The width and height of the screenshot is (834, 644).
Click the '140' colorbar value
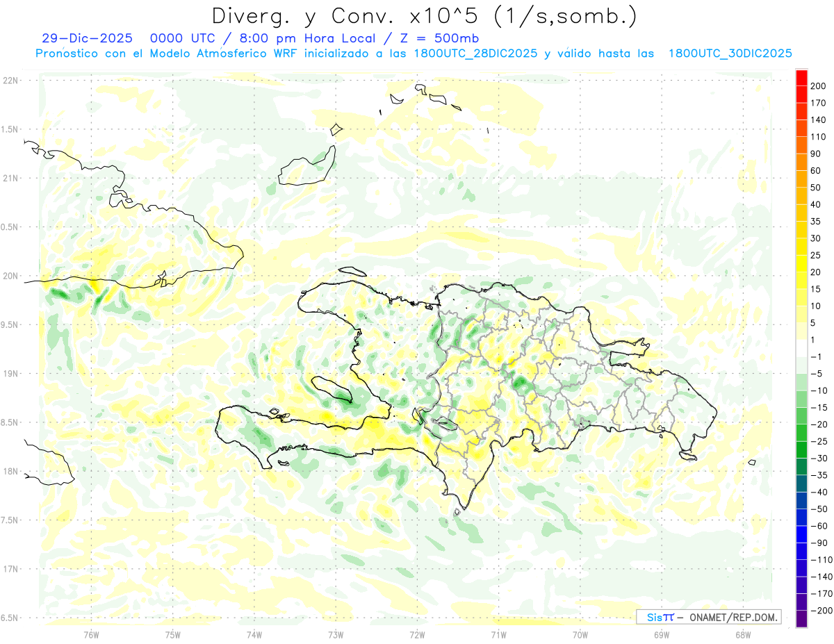tap(819, 120)
